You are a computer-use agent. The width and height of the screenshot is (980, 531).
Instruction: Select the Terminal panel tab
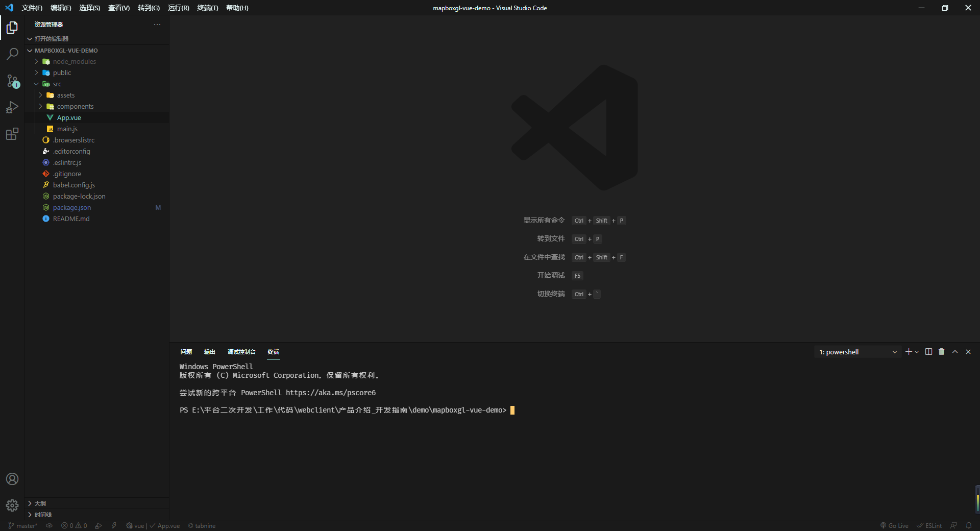click(x=274, y=352)
